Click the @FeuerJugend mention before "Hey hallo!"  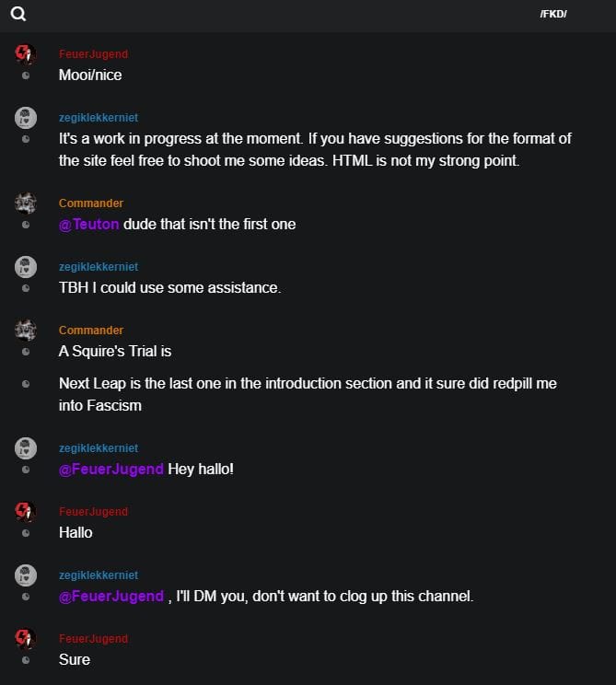111,469
